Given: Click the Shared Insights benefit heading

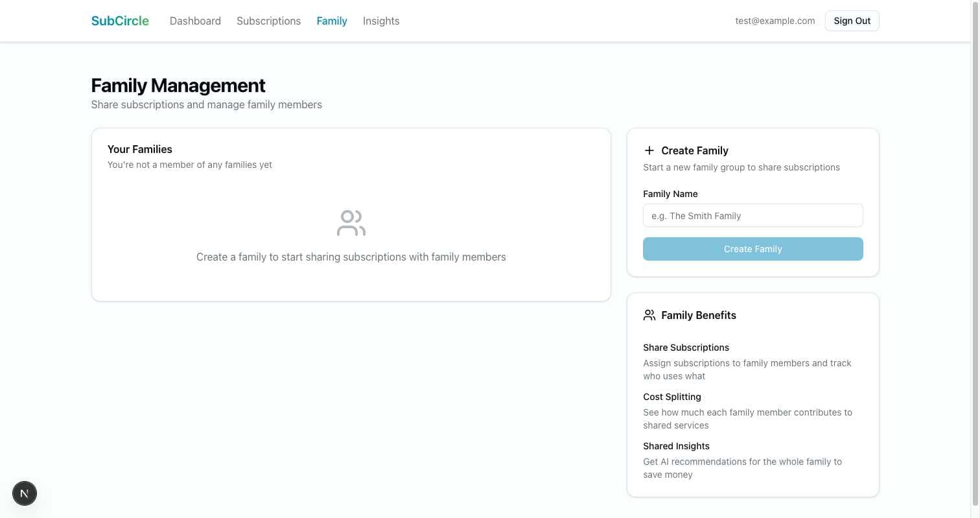Looking at the screenshot, I should [x=676, y=446].
